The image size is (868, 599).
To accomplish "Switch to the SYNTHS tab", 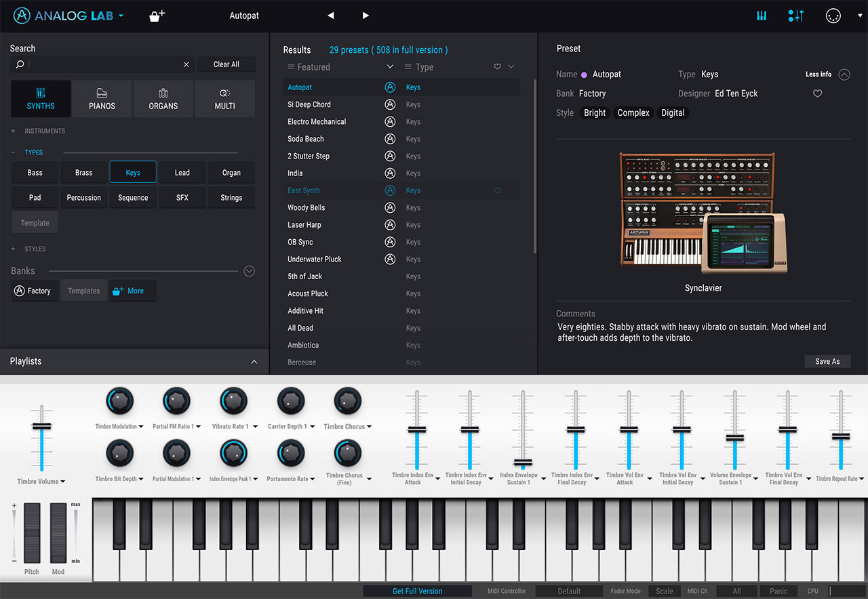I will click(x=41, y=99).
